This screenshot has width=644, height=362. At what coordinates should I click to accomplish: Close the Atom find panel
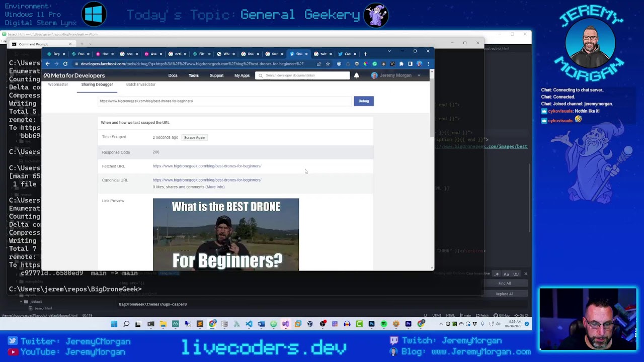(526, 274)
